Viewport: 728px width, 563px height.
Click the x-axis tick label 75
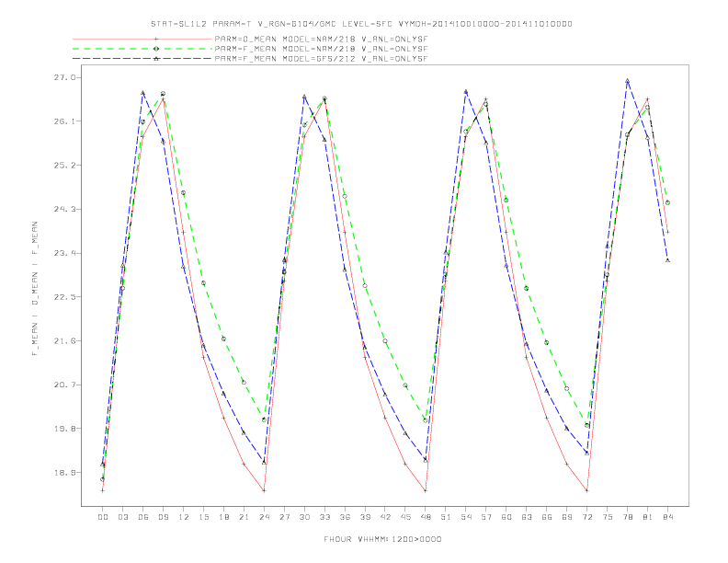click(x=608, y=517)
